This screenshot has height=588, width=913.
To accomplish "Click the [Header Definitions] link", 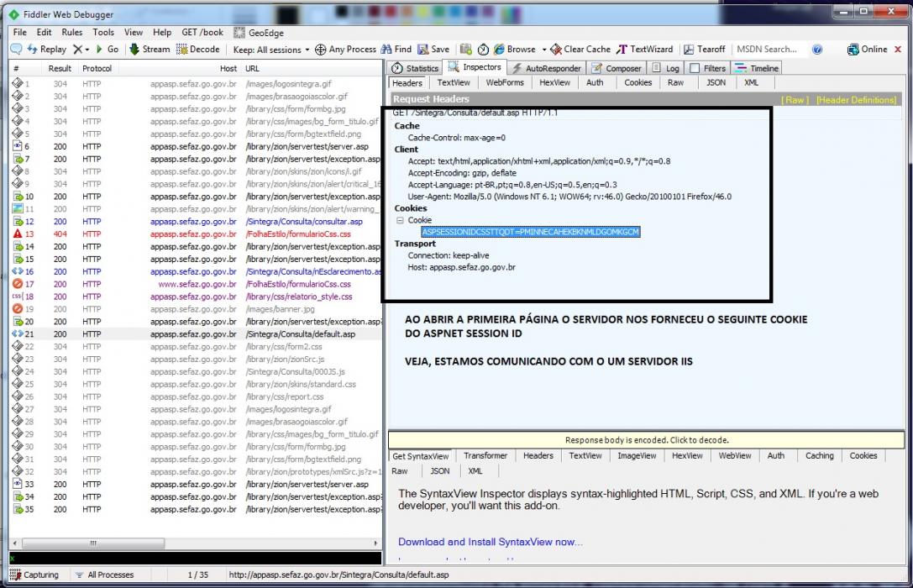I will click(856, 100).
